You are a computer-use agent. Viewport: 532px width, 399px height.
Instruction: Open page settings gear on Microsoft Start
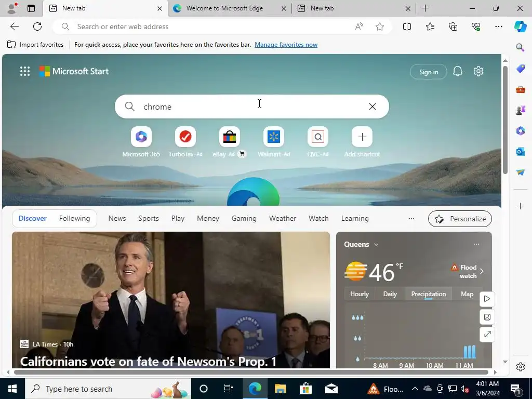click(478, 71)
